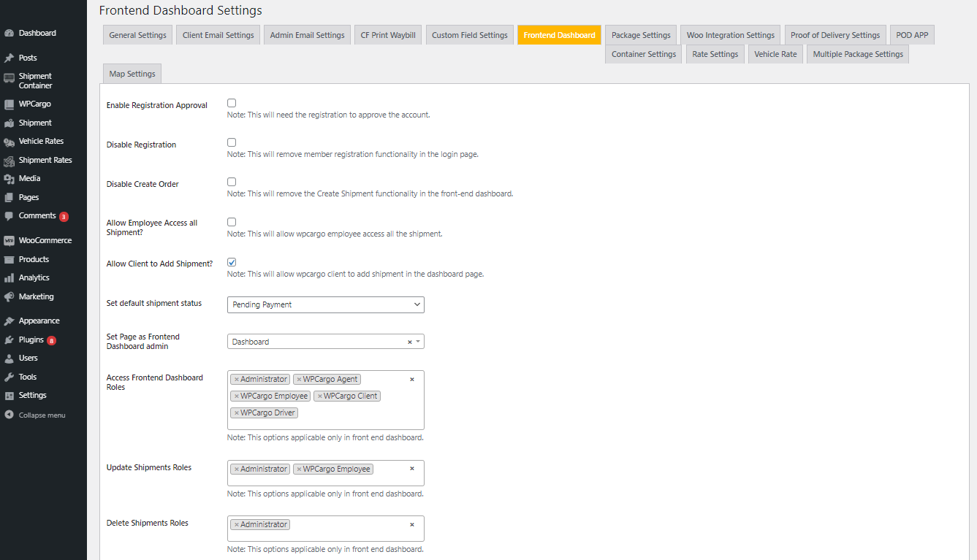This screenshot has height=560, width=977.
Task: Click the Vehicle Rates truck icon
Action: click(9, 142)
